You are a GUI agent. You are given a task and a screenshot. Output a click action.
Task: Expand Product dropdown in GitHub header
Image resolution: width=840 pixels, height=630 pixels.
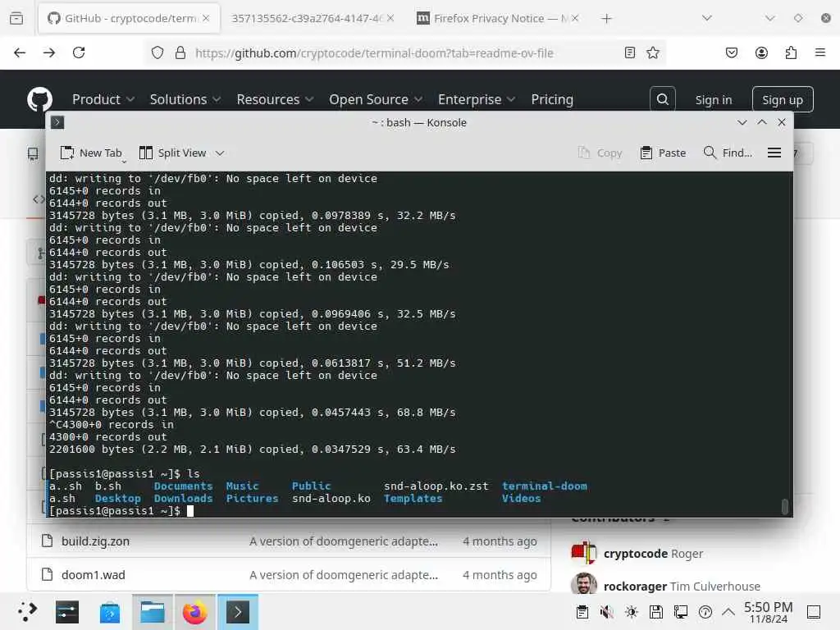point(103,99)
